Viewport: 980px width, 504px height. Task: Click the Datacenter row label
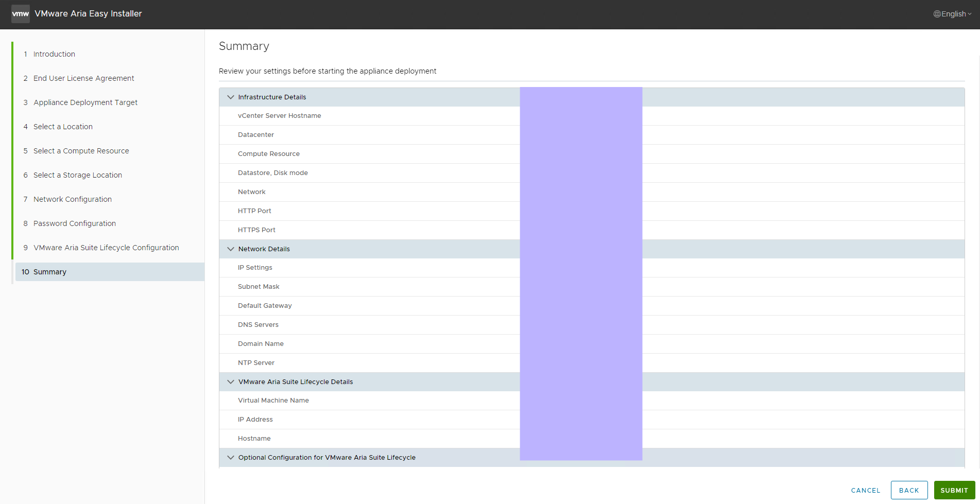(256, 135)
